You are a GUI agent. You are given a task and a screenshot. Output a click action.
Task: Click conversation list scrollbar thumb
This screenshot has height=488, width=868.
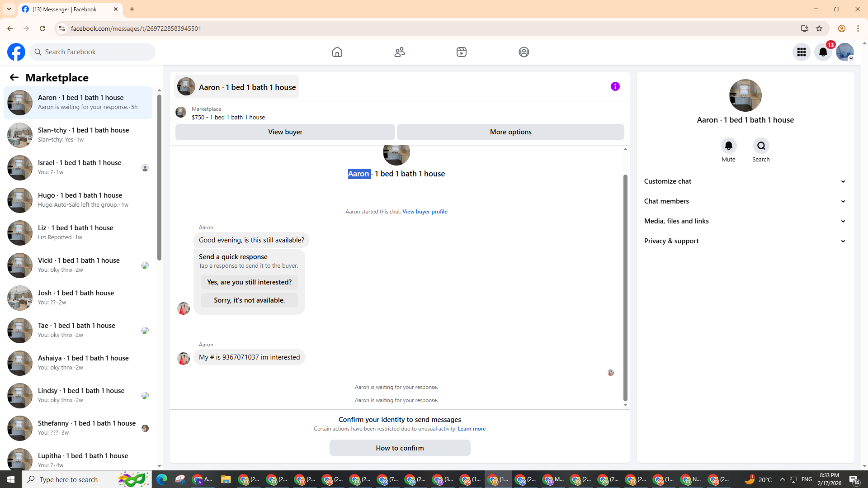[159, 178]
